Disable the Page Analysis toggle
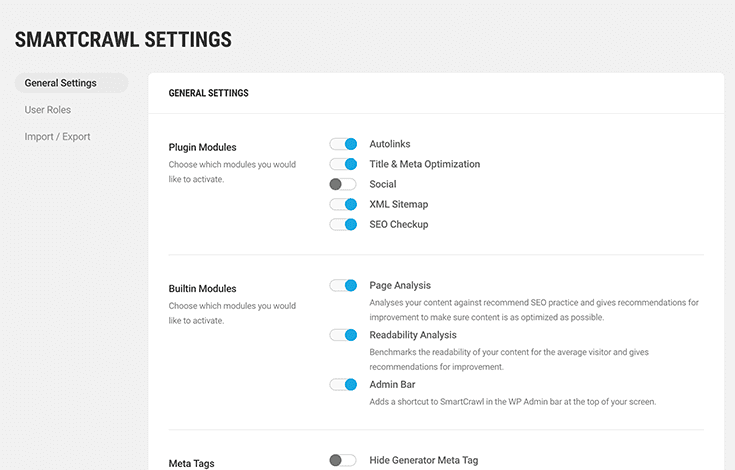The height and width of the screenshot is (470, 735). 343,285
